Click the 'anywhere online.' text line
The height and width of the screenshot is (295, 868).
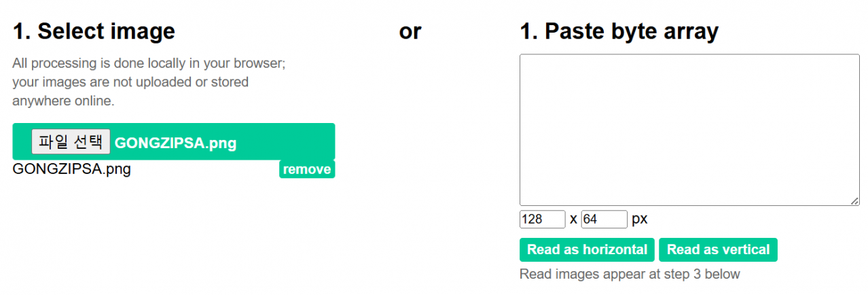(63, 101)
